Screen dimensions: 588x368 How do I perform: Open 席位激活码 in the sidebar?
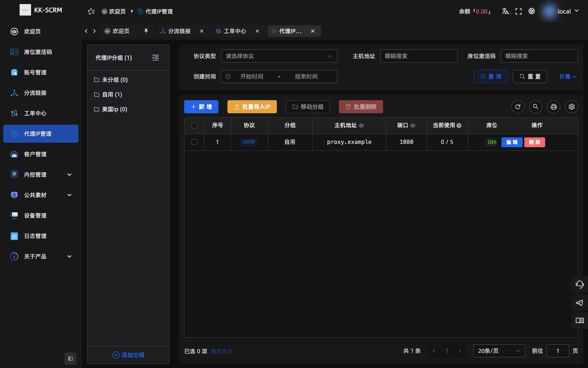41,52
